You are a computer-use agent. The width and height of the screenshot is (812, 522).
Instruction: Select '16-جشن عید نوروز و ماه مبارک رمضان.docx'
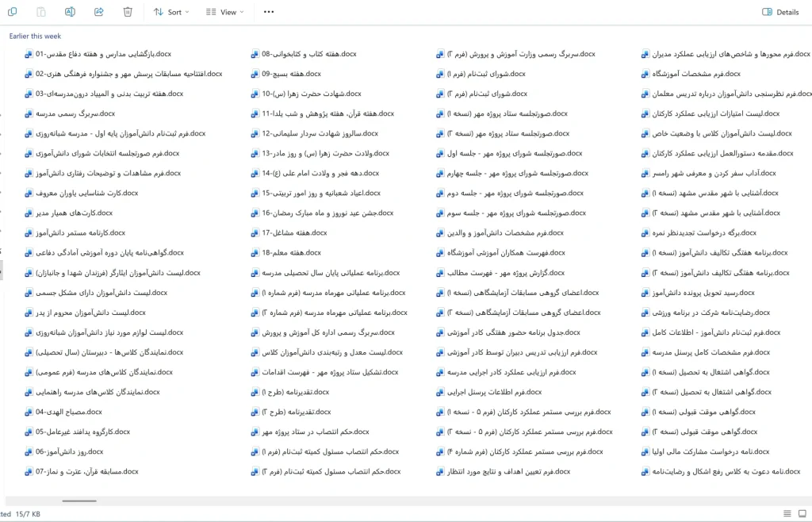pyautogui.click(x=322, y=213)
